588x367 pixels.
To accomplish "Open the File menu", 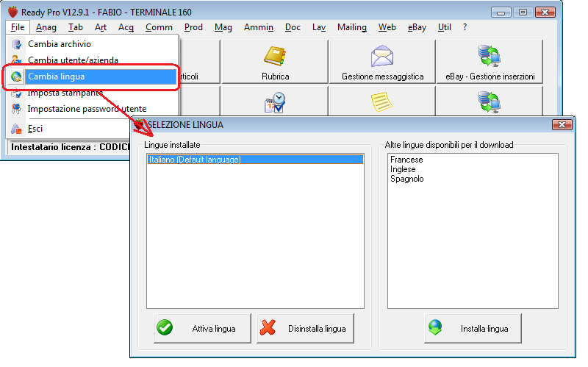I will click(17, 27).
